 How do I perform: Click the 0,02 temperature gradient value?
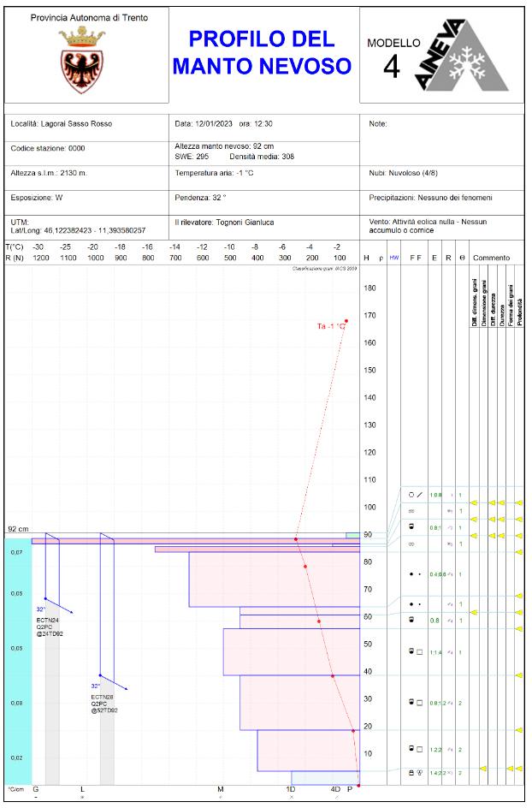(x=17, y=757)
